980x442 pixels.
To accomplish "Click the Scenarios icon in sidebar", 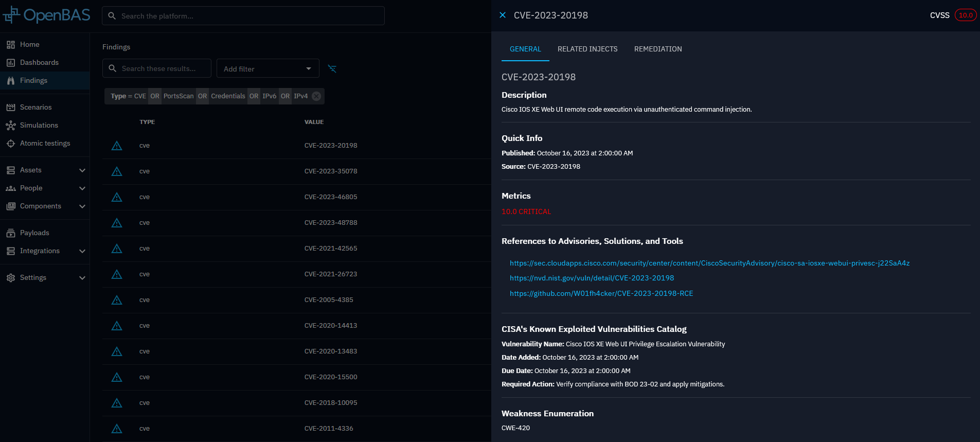I will pos(10,108).
